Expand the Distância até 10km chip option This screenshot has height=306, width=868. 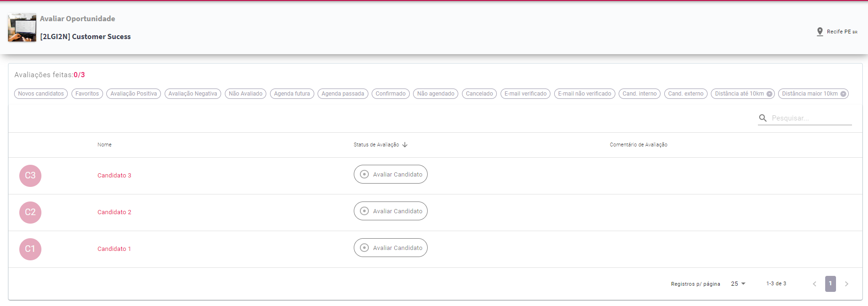pyautogui.click(x=769, y=94)
